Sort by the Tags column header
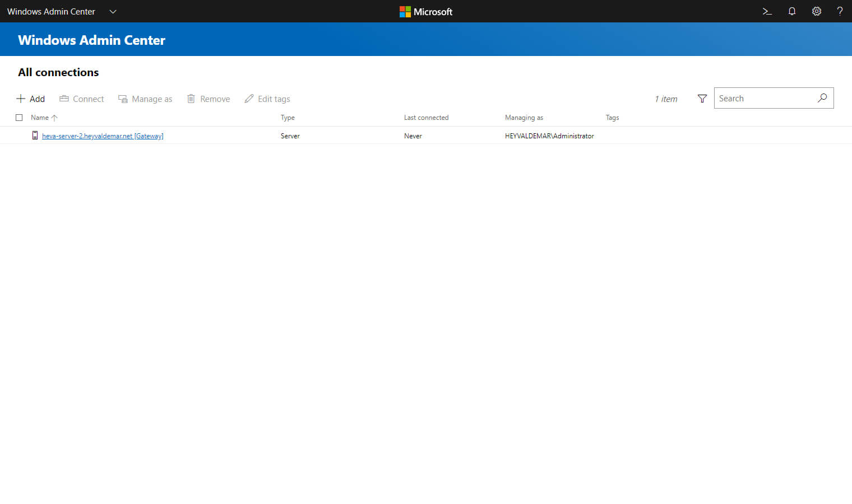The height and width of the screenshot is (504, 852). [612, 118]
